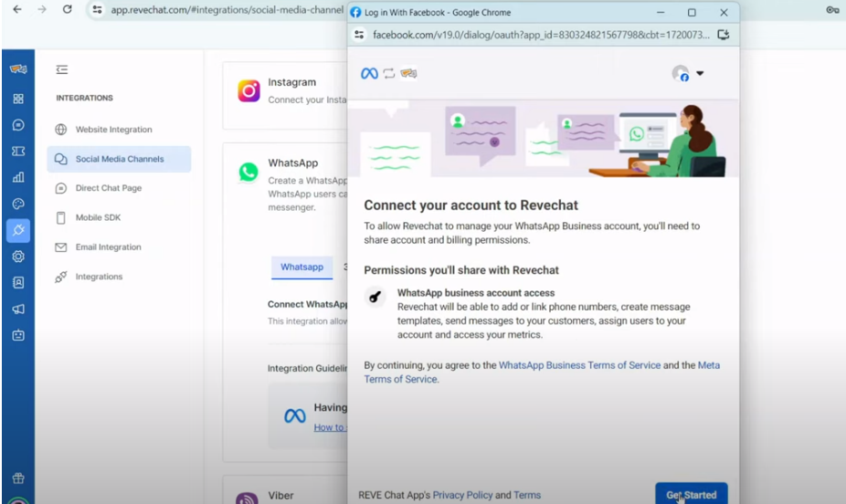The image size is (846, 504).
Task: Click the browser forward arrow
Action: point(42,9)
